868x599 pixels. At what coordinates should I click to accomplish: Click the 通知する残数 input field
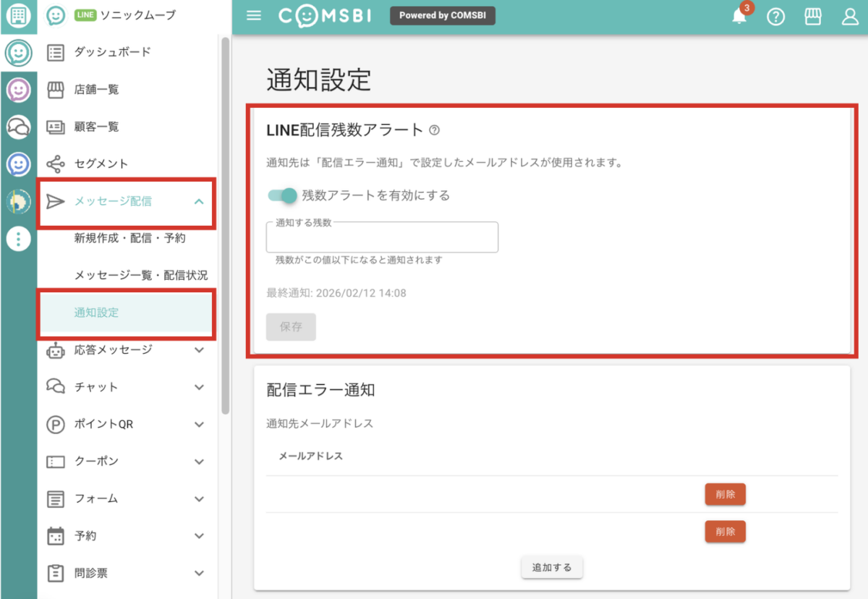[382, 239]
